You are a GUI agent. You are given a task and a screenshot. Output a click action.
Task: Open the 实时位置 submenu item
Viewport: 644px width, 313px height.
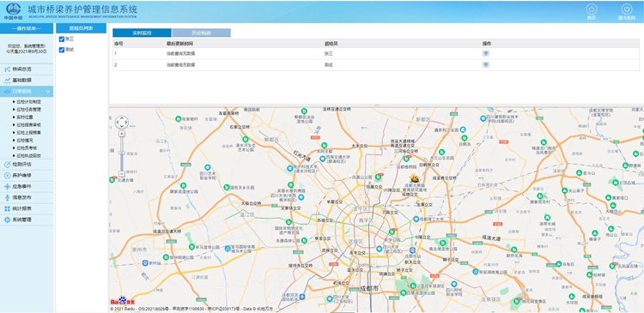25,117
